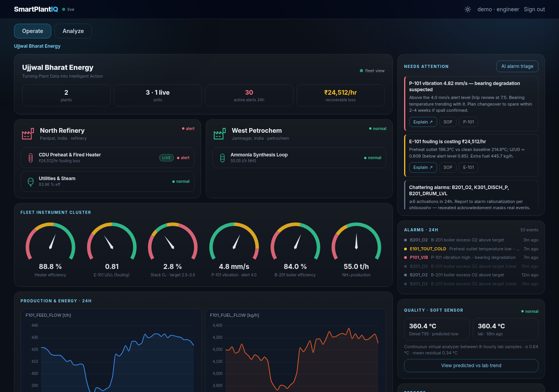Select the B201_O2 alarm from 3m ago
The height and width of the screenshot is (392, 559).
point(471,240)
